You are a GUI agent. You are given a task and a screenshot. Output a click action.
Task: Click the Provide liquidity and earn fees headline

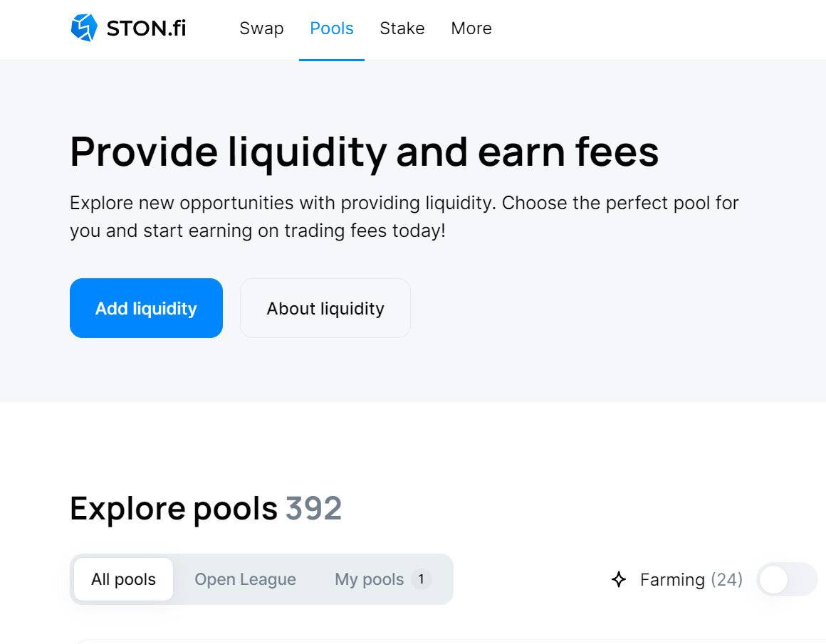pos(364,152)
